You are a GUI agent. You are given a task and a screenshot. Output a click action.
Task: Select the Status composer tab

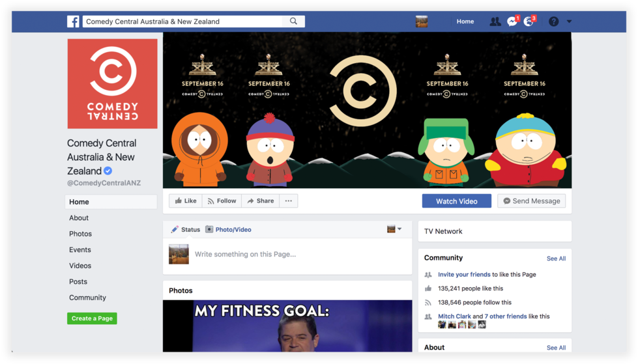(x=186, y=229)
